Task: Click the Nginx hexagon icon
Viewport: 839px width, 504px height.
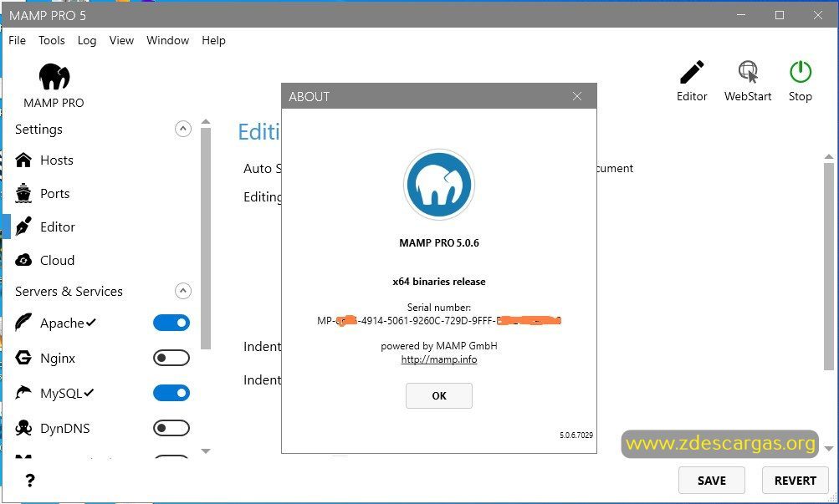Action: (23, 358)
